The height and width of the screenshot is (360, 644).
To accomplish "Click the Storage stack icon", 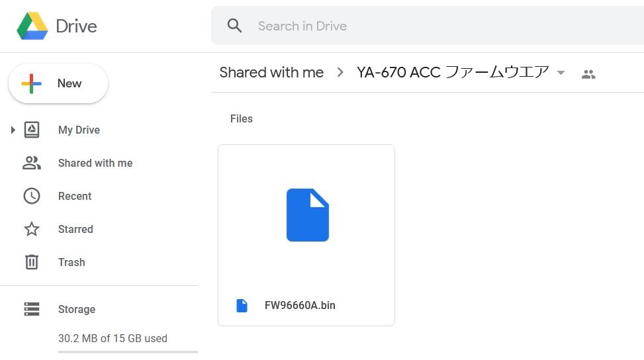I will pyautogui.click(x=32, y=309).
